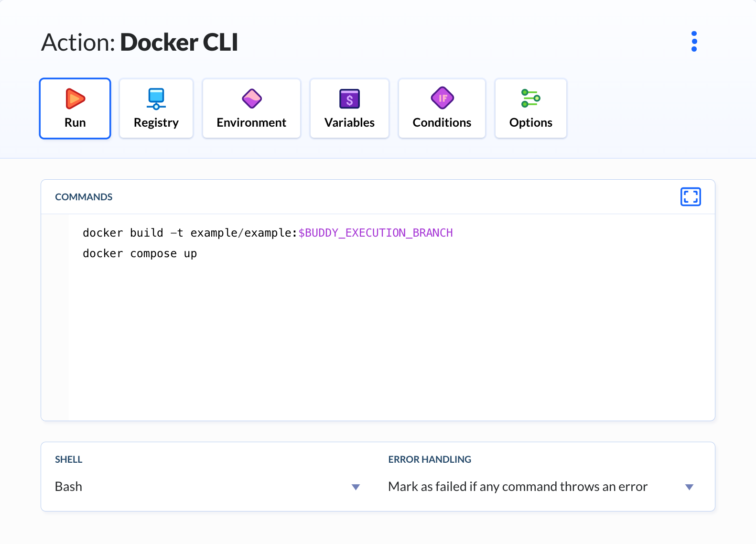This screenshot has width=756, height=544.
Task: Click the COMMANDS section label
Action: click(x=84, y=197)
